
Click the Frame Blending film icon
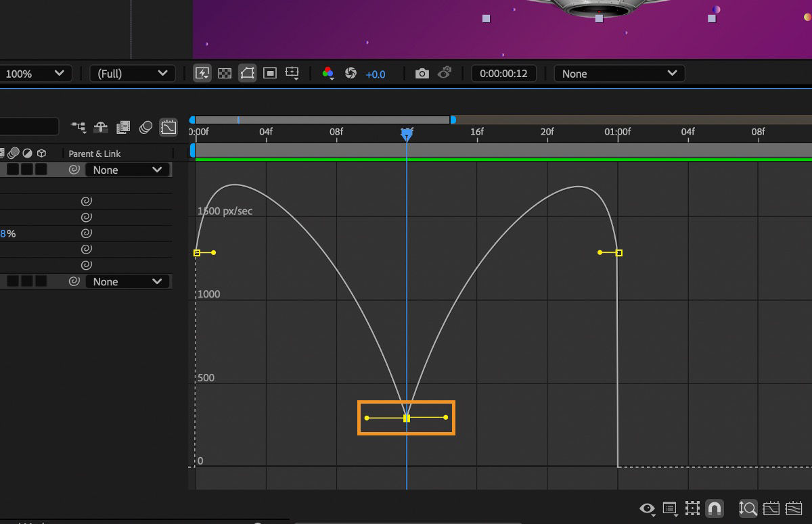(123, 127)
